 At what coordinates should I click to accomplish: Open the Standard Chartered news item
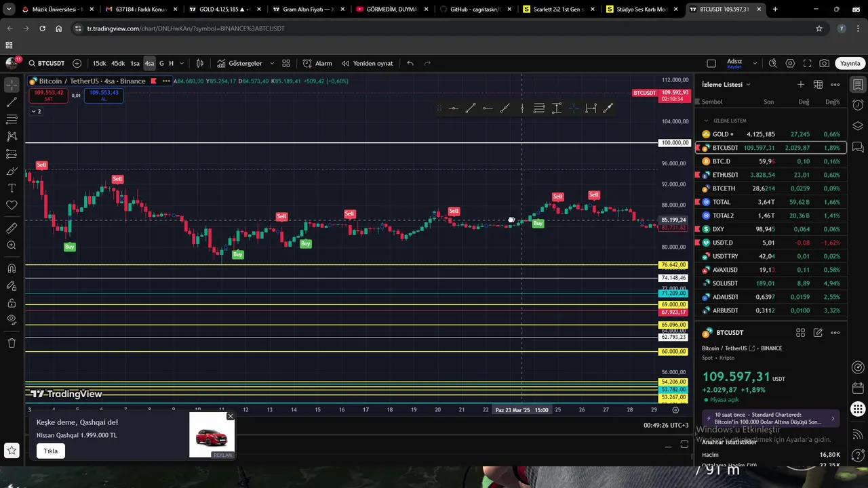coord(771,418)
